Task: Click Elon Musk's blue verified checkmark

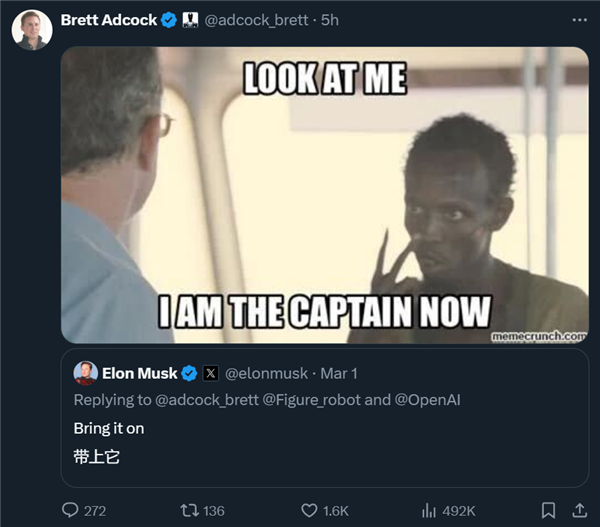Action: tap(189, 374)
